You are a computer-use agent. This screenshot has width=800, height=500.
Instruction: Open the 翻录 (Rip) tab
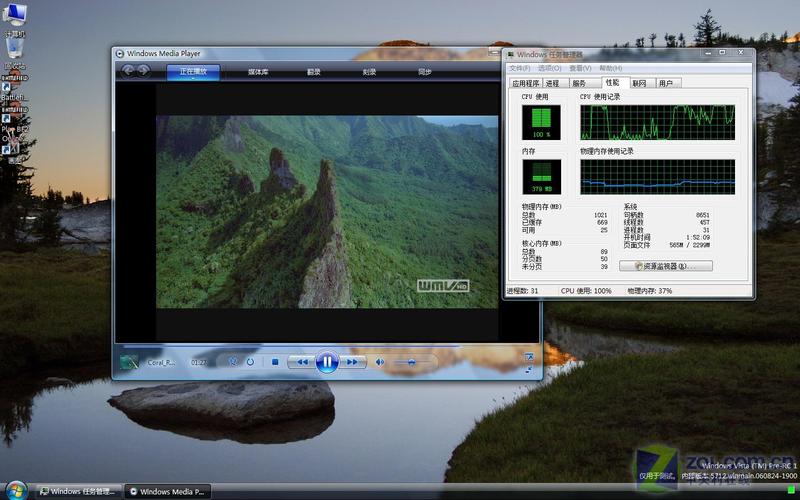(x=314, y=72)
